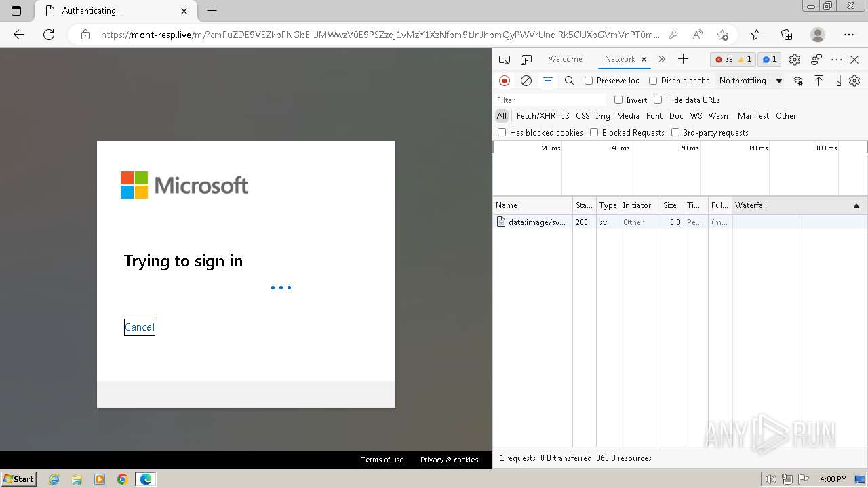
Task: Click the import HAR upload arrow icon
Action: (818, 81)
